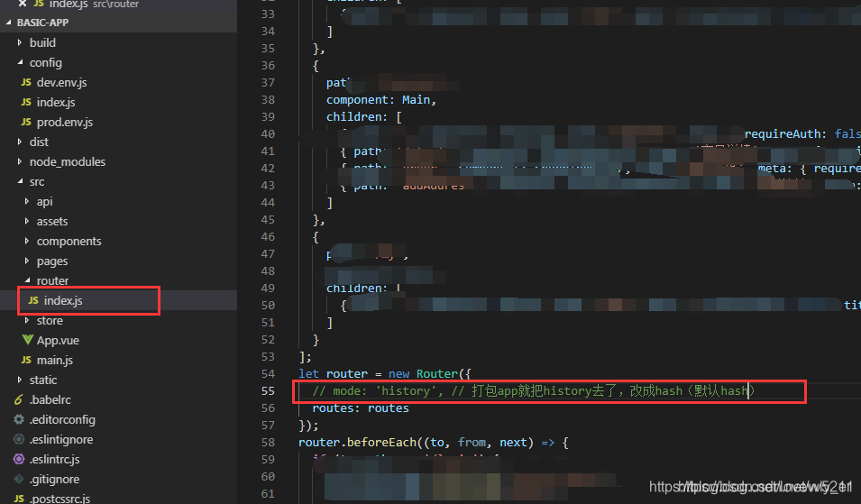Select router index.js file
Image resolution: width=861 pixels, height=504 pixels.
63,300
